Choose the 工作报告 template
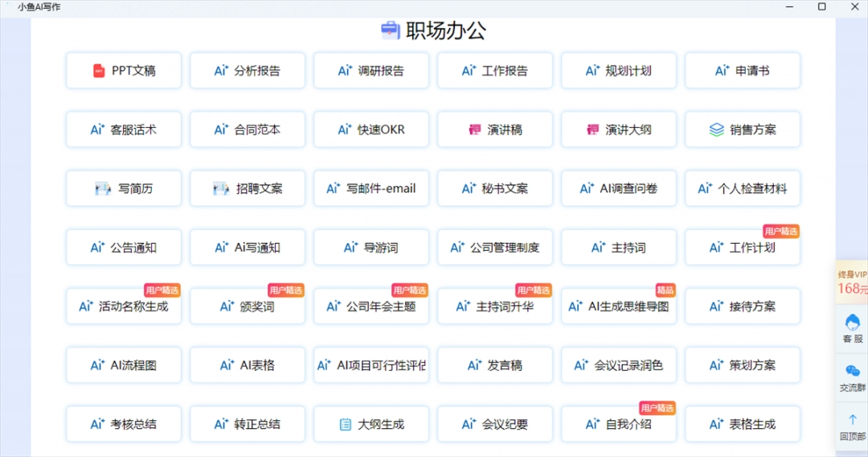 (x=495, y=70)
